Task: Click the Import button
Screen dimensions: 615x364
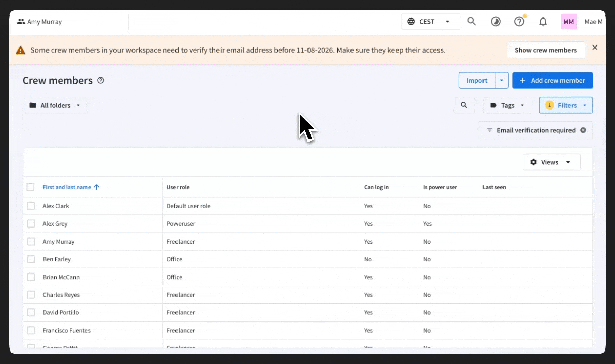Action: tap(477, 80)
